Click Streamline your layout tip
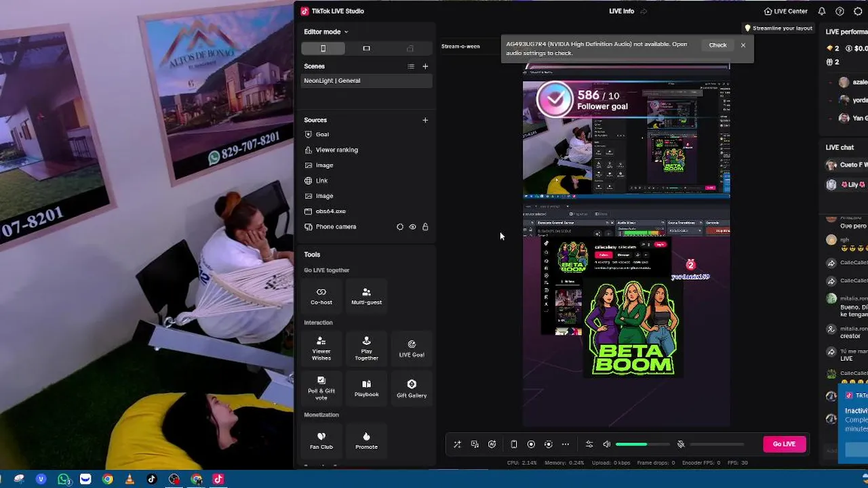Screen dimensions: 868x488 point(778,28)
